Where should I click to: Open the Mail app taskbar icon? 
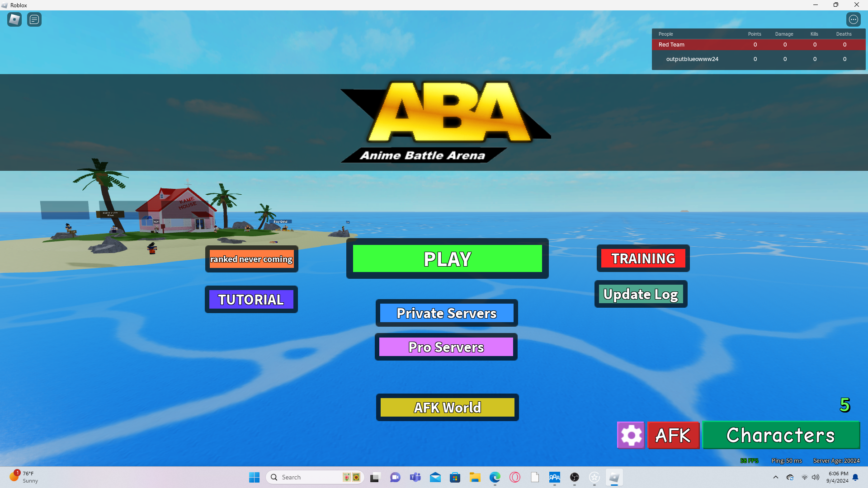(435, 477)
